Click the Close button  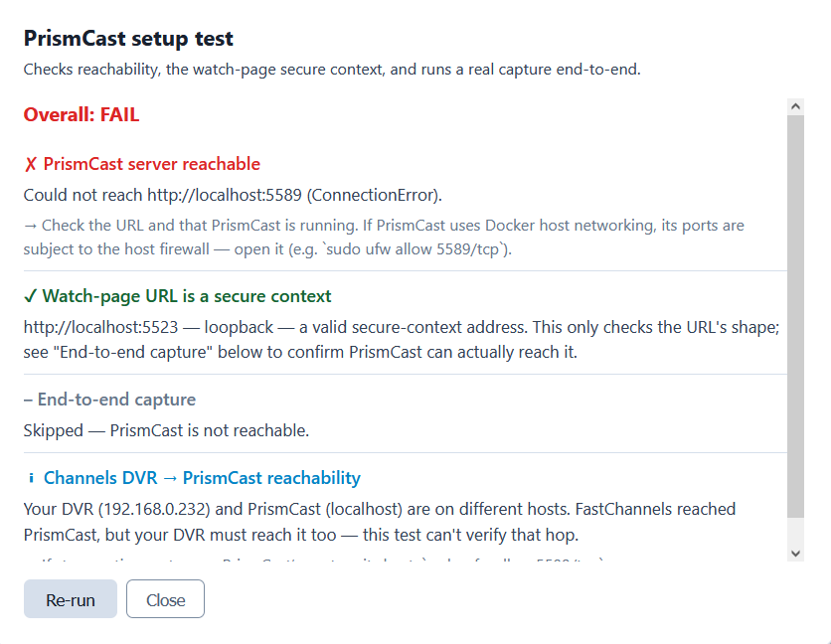click(165, 599)
